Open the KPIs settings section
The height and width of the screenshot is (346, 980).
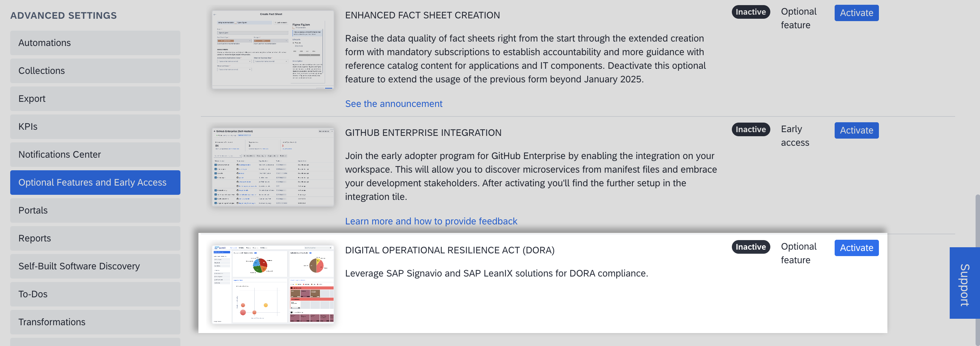point(95,127)
